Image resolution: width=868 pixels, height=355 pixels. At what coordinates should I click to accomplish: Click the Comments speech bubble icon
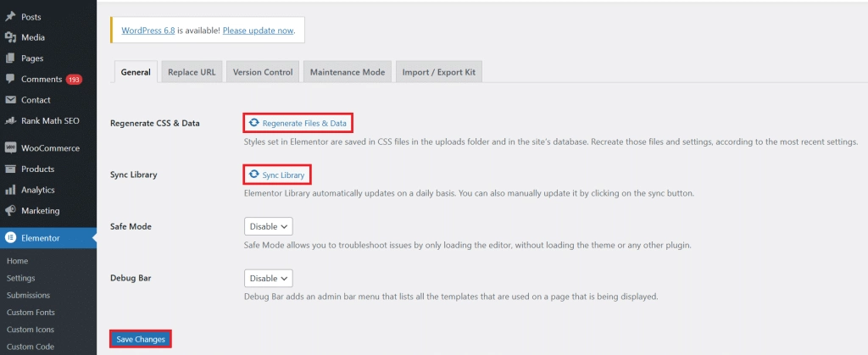[x=10, y=79]
